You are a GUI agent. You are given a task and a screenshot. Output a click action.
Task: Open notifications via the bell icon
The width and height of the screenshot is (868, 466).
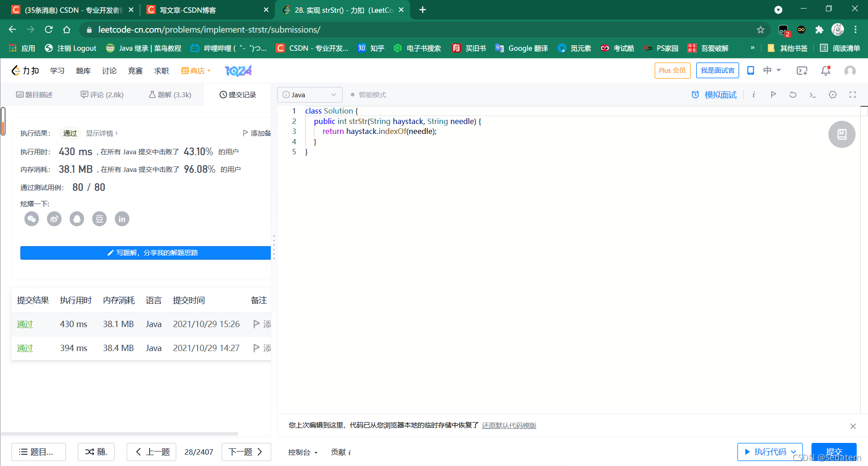(826, 71)
